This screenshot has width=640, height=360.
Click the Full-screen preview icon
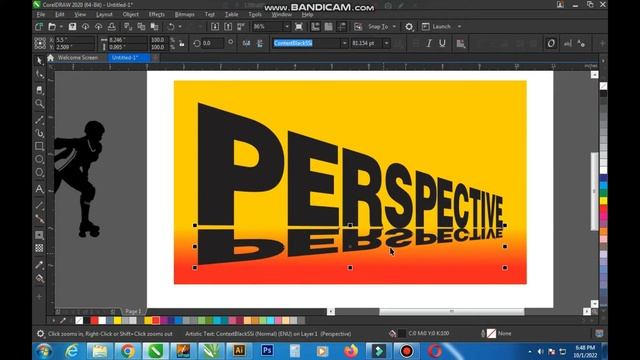[x=299, y=27]
